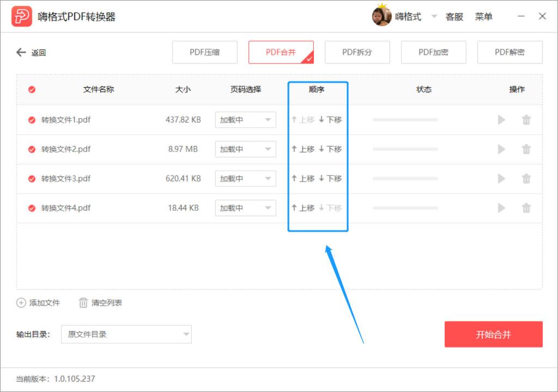Uncheck 转换文件2.pdf row checkbox
The width and height of the screenshot is (558, 392).
click(x=32, y=149)
